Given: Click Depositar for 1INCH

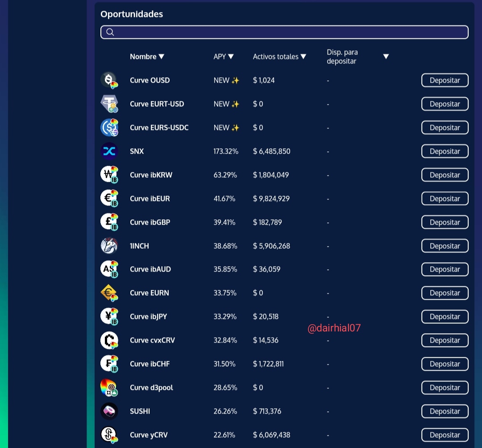Looking at the screenshot, I should [445, 246].
